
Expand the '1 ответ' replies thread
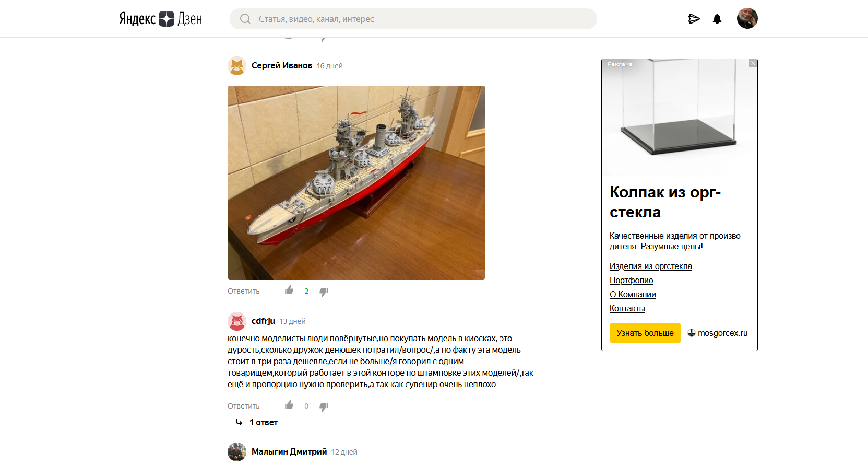pyautogui.click(x=263, y=422)
